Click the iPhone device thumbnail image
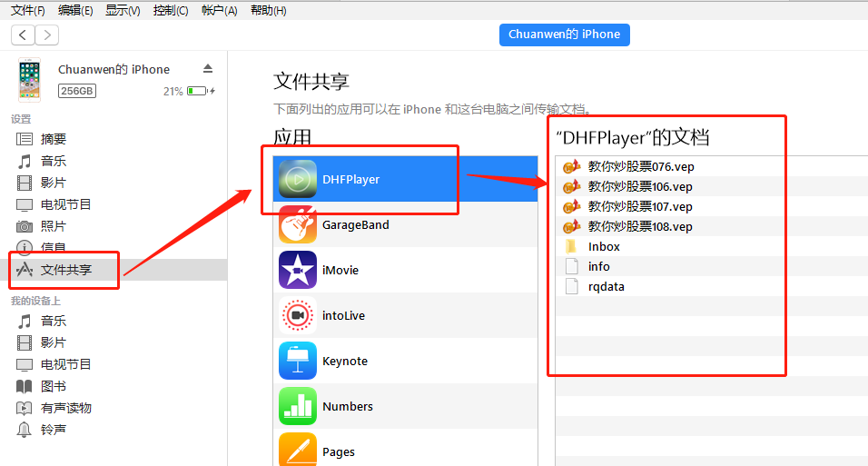Viewport: 868px width, 466px height. (x=29, y=80)
